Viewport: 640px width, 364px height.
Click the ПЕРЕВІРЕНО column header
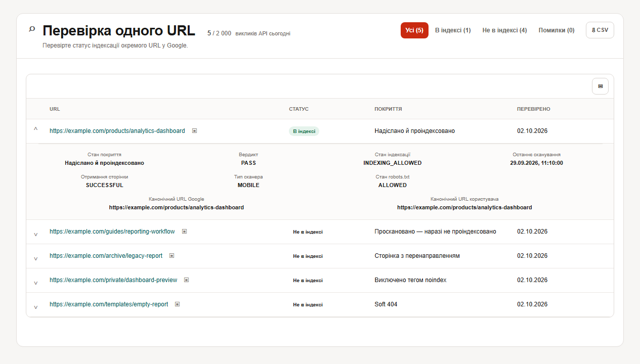pos(533,109)
